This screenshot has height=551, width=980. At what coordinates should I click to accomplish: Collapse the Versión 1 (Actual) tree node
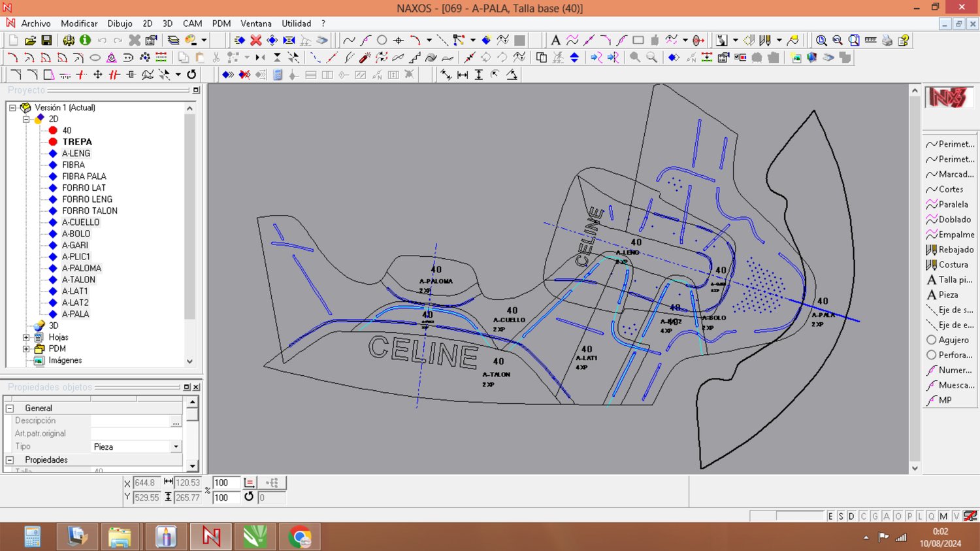tap(12, 108)
